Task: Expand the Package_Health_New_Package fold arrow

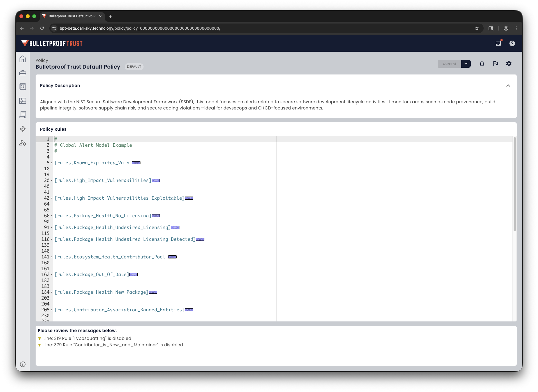Action: pyautogui.click(x=51, y=292)
